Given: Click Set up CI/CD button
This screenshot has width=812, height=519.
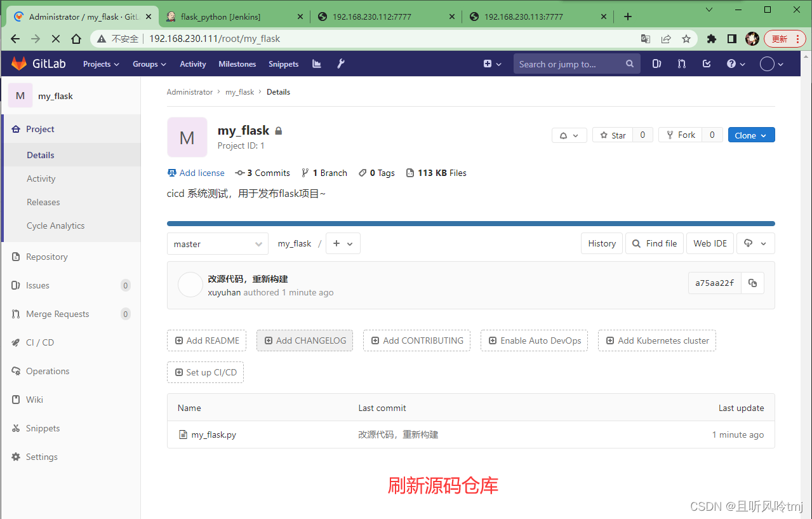Looking at the screenshot, I should point(205,372).
